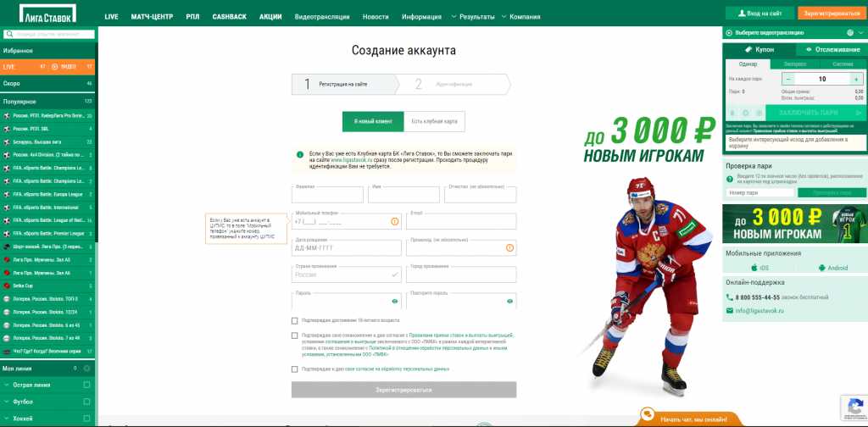Open the МАТЧ-ЦЕНТР menu item
Viewport: 868px width, 427px height.
click(153, 17)
